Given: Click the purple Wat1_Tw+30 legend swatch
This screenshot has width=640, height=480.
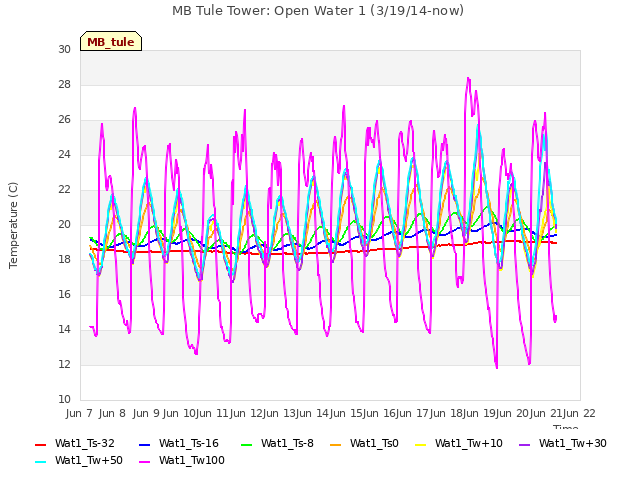Looking at the screenshot, I should pos(524,444).
